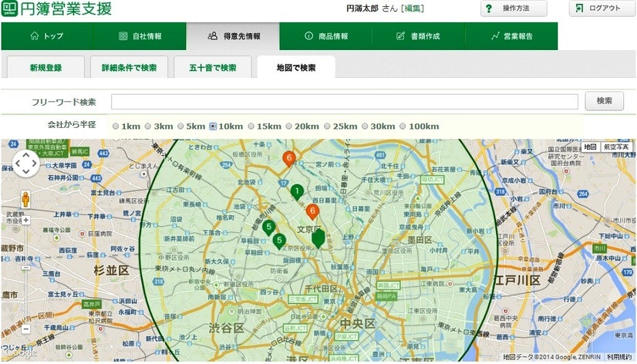This screenshot has height=364, width=637.
Task: Open the 営業報告 menu
Action: [511, 36]
